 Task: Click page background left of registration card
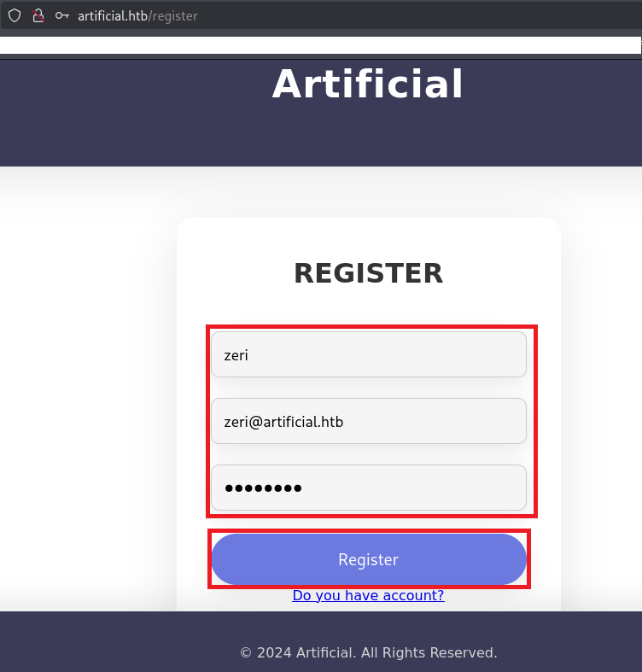point(85,384)
